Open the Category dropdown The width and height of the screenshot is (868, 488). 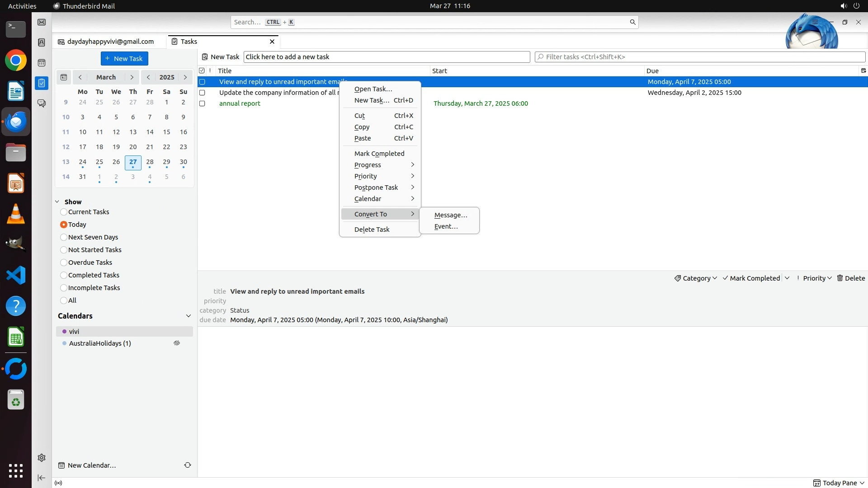coord(696,278)
